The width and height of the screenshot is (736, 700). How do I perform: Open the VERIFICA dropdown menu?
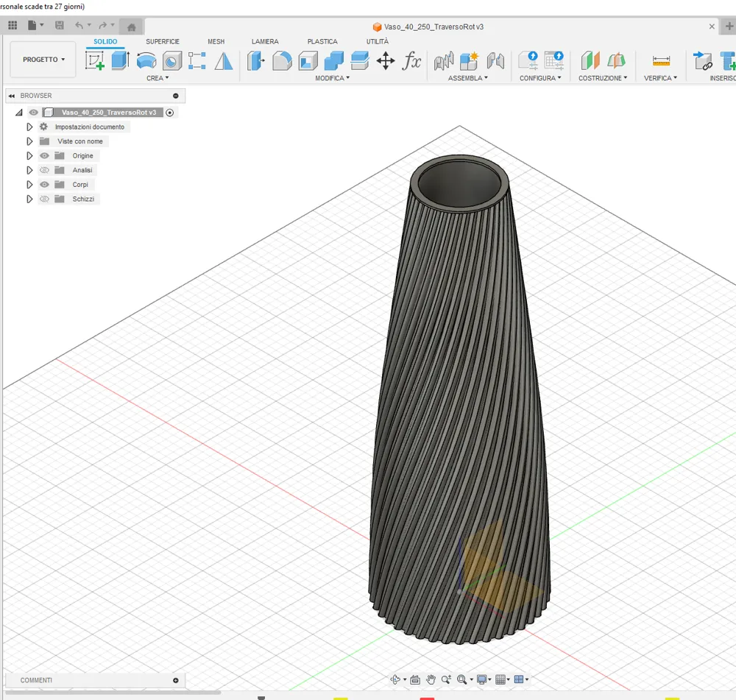[660, 78]
